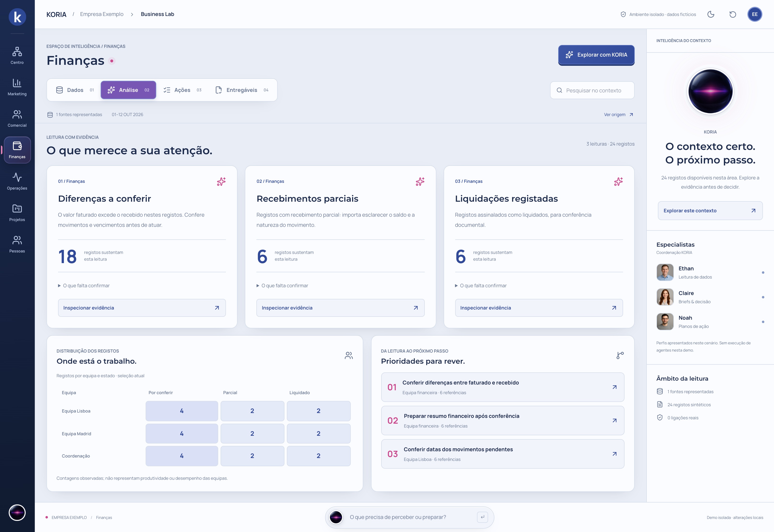Expand 'O que falta confirmar' under Liquidações registadas
This screenshot has height=532, width=774.
(481, 286)
